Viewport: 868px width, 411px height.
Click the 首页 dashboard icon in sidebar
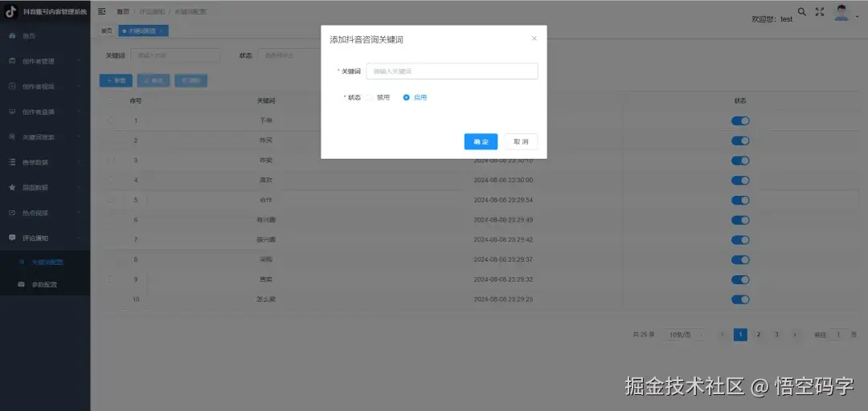[x=12, y=36]
